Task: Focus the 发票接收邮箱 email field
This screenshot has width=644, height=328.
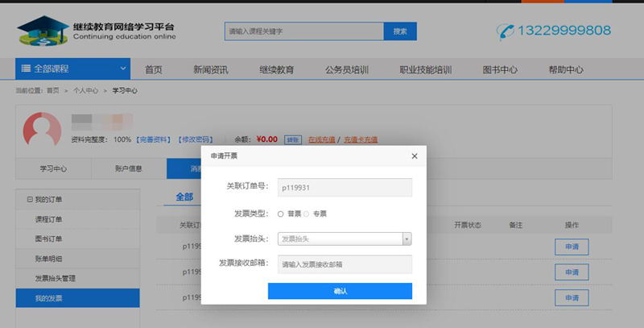Action: pyautogui.click(x=345, y=264)
